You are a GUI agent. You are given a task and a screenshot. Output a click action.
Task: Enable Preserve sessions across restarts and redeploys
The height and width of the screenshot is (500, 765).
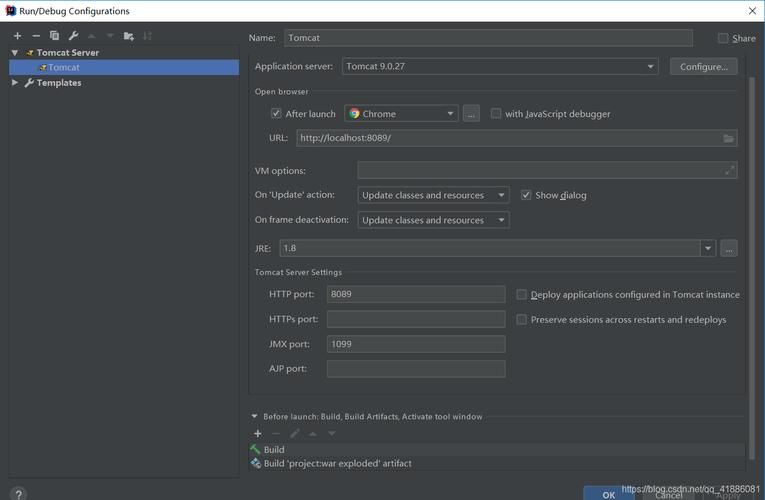pyautogui.click(x=522, y=320)
